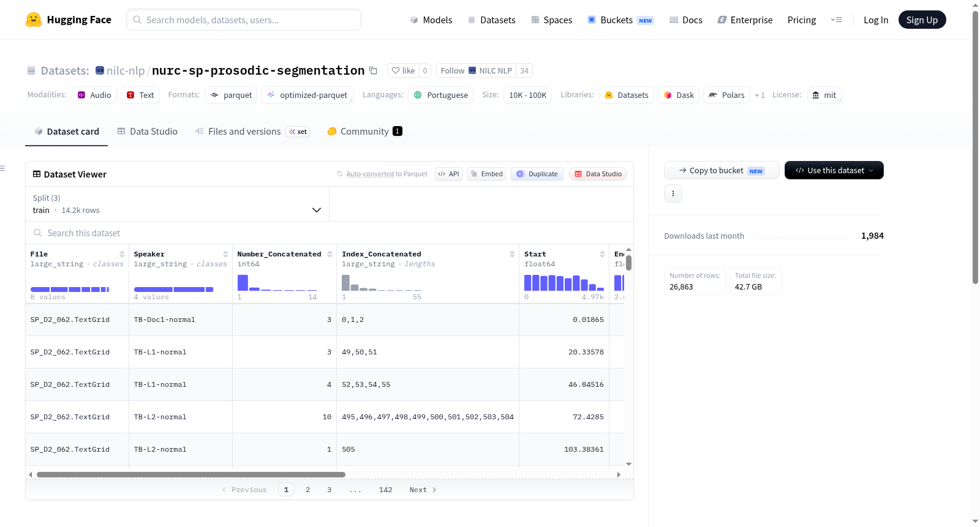Show the +1 more libraries
This screenshot has height=527, width=980.
pos(759,95)
